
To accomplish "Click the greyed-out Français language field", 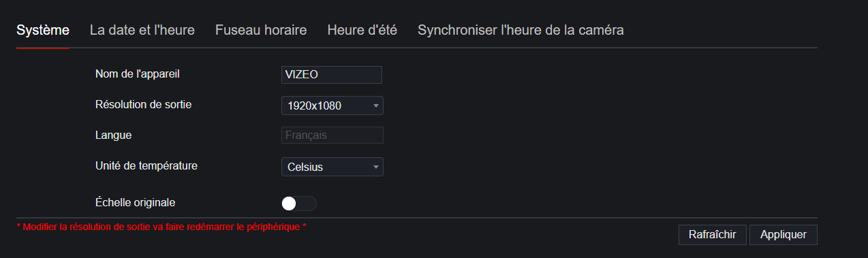I will pos(332,135).
